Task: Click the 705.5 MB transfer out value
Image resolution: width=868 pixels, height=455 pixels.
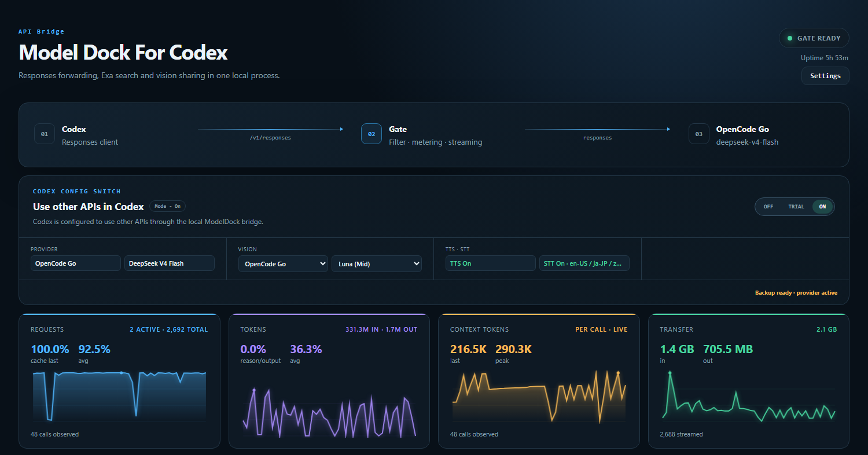Action: (728, 349)
